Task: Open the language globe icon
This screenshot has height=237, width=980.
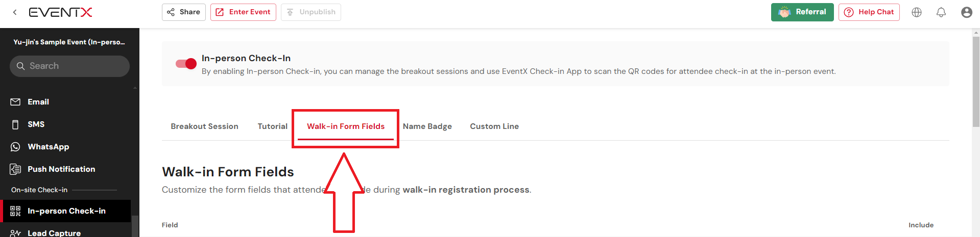Action: [x=917, y=12]
